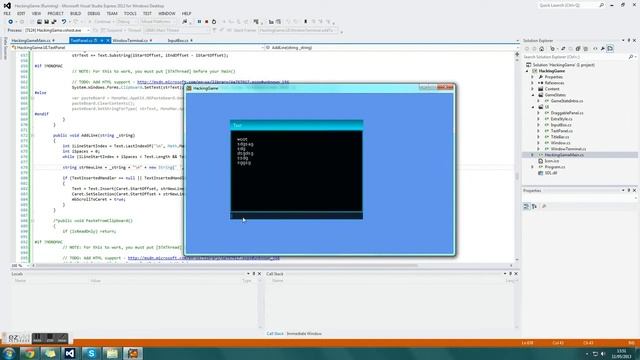The image size is (640, 360).
Task: Select TextPanel.cs in Solution Explorer
Action: click(562, 131)
